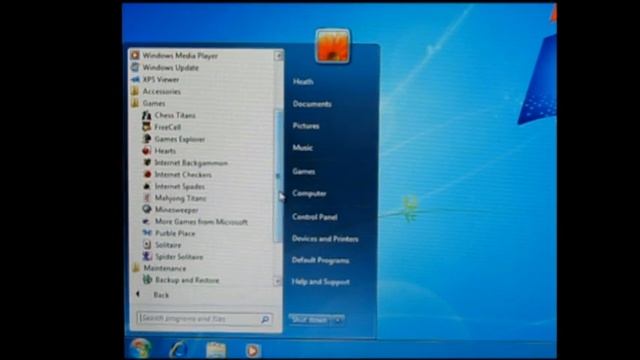640x360 pixels.
Task: Click the programs list scroll up arrow
Action: [x=278, y=55]
